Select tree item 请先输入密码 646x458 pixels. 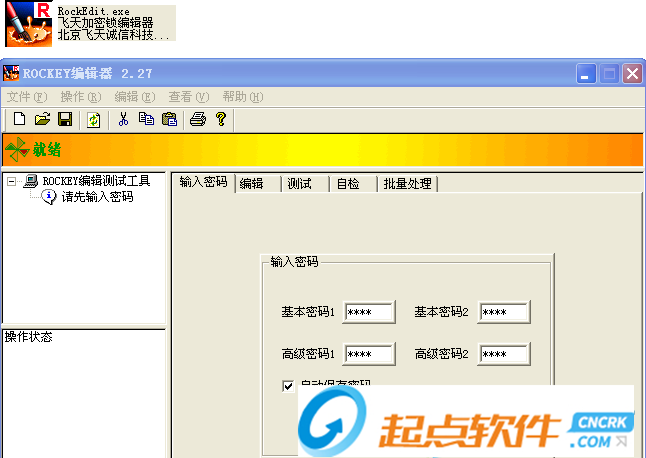[x=98, y=197]
